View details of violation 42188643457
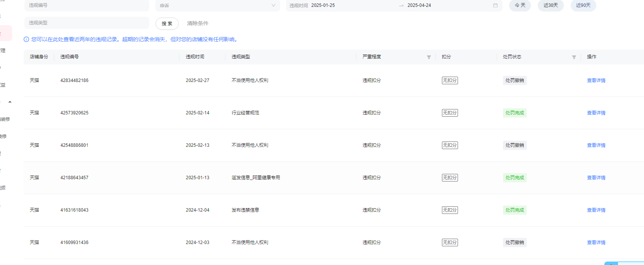The height and width of the screenshot is (265, 644). [596, 178]
